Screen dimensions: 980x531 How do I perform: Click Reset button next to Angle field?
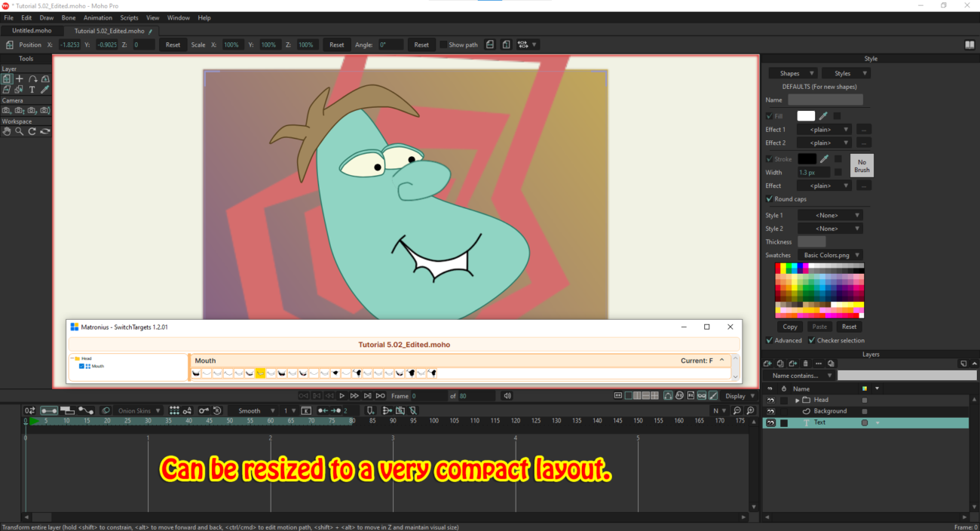point(421,45)
